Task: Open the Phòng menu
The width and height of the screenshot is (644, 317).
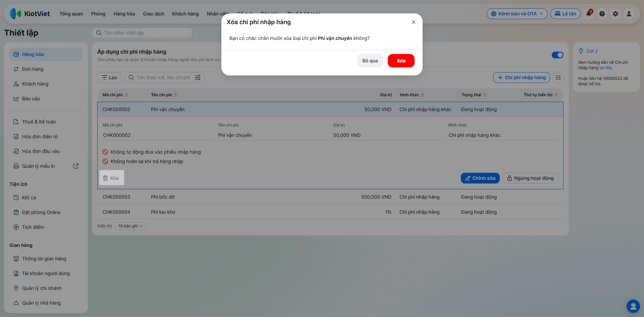Action: (x=98, y=14)
